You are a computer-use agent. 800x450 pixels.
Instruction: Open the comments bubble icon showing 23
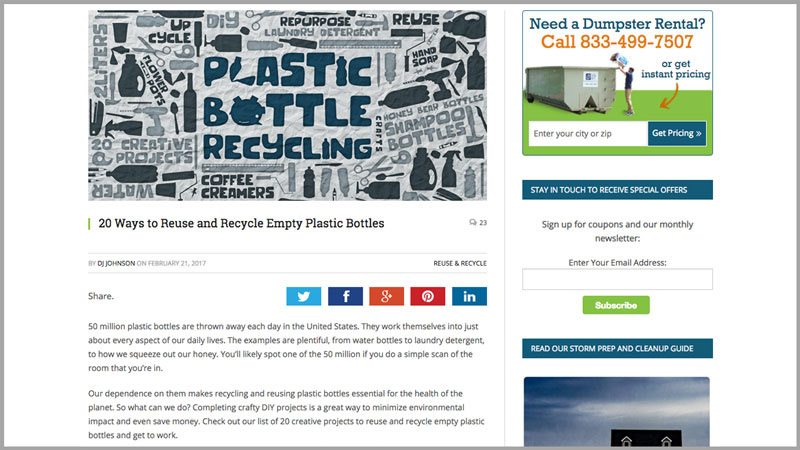[473, 222]
